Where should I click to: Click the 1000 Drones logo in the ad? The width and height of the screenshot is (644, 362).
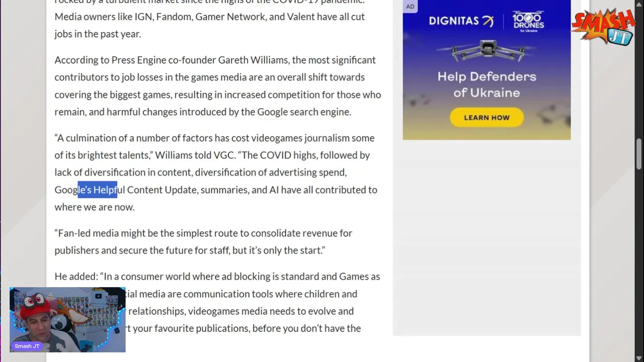pyautogui.click(x=528, y=22)
